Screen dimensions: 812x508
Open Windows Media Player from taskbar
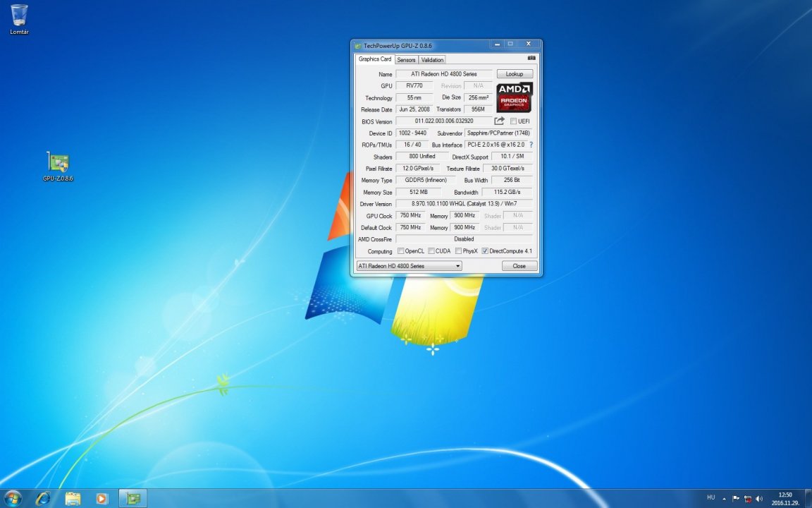tap(102, 499)
